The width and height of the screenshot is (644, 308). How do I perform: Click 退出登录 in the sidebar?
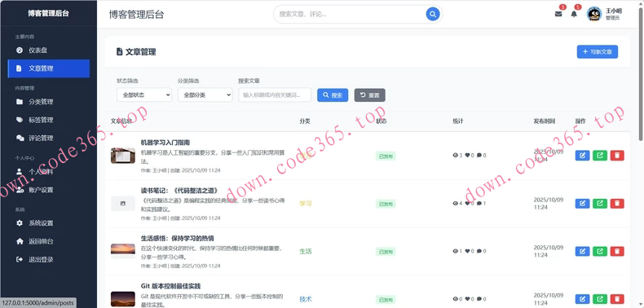48,260
